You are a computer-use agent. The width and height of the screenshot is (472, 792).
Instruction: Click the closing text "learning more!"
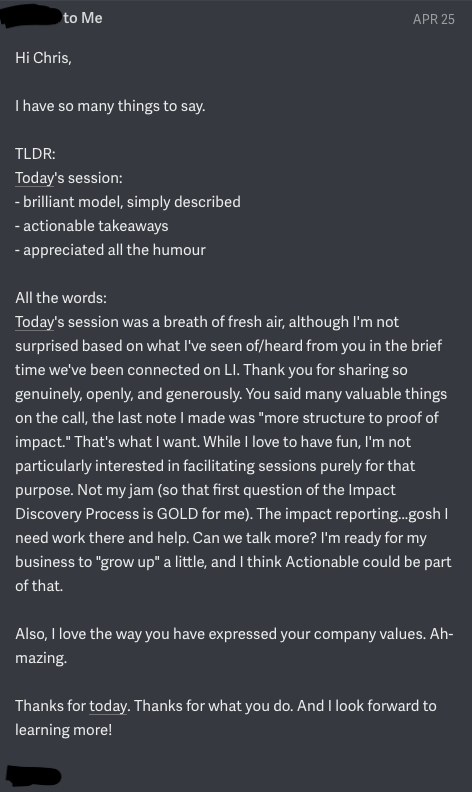pyautogui.click(x=63, y=730)
